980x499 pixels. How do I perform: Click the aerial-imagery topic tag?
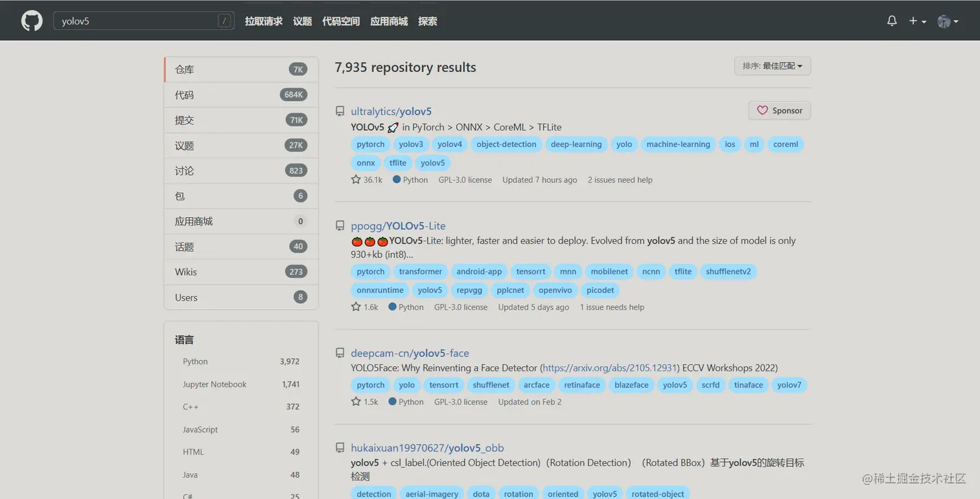(x=432, y=493)
